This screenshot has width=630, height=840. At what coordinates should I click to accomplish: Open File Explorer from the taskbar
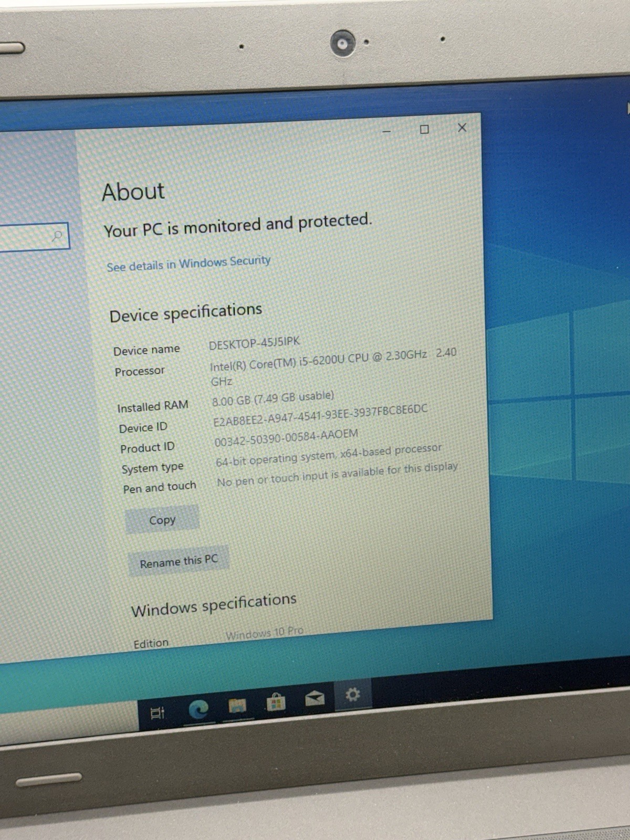point(237,706)
